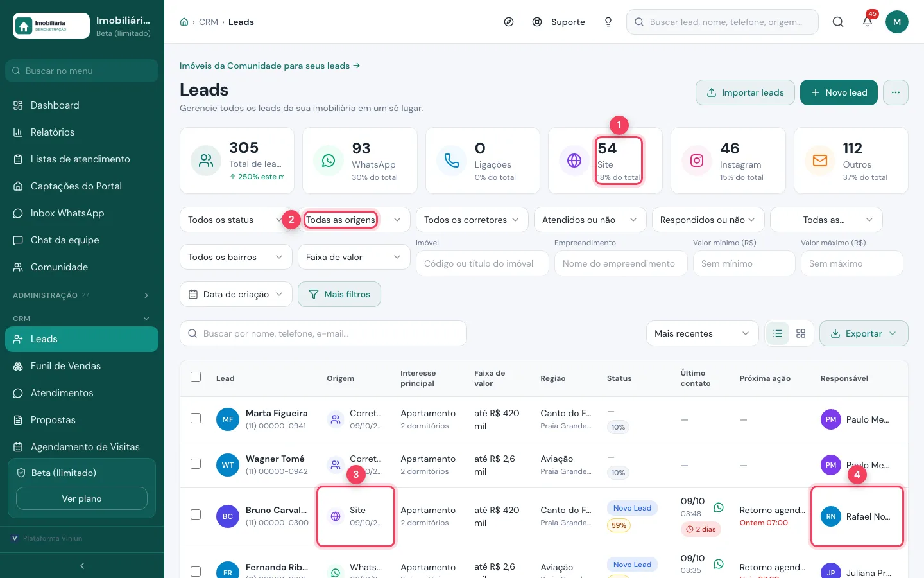Focus the Buscar por nome search field
This screenshot has width=924, height=578.
(x=323, y=333)
